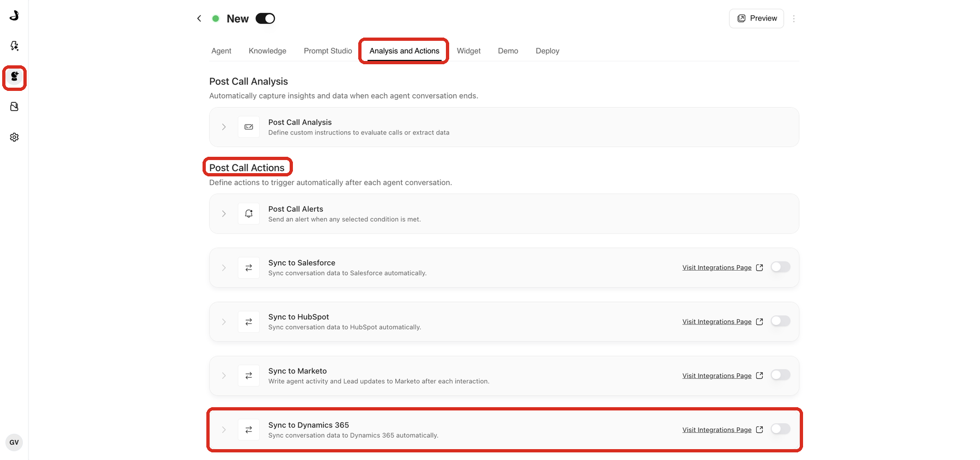Click the Post Call Analysis row icon
Viewport: 980px width, 460px height.
249,127
